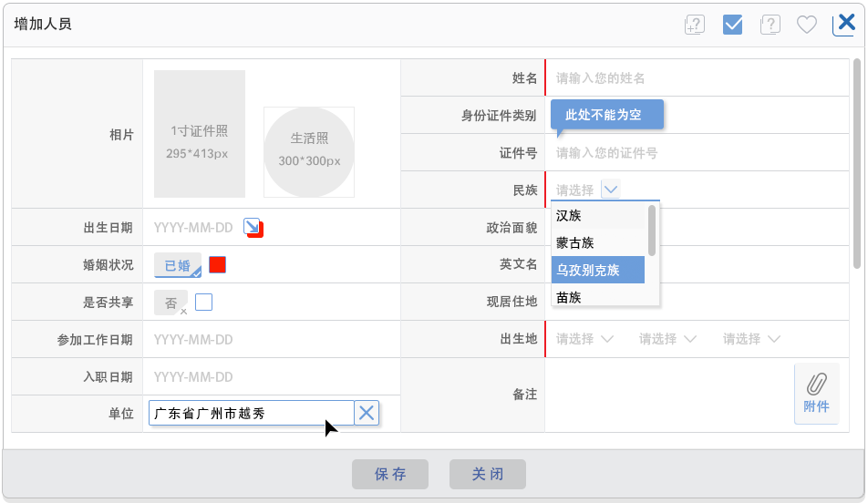The width and height of the screenshot is (868, 503).
Task: Collapse the 民族 dropdown arrow
Action: click(612, 190)
